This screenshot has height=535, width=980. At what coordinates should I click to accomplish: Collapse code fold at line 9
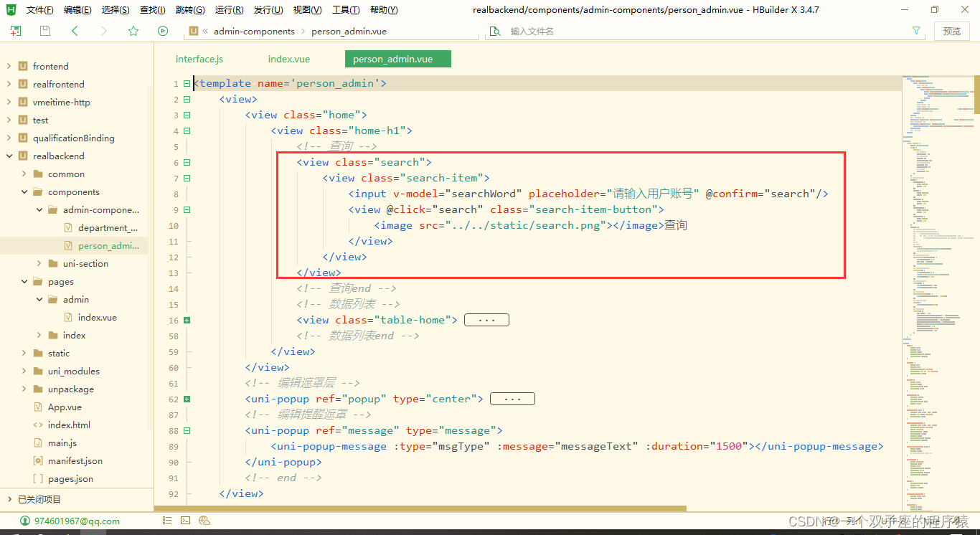[x=187, y=209]
